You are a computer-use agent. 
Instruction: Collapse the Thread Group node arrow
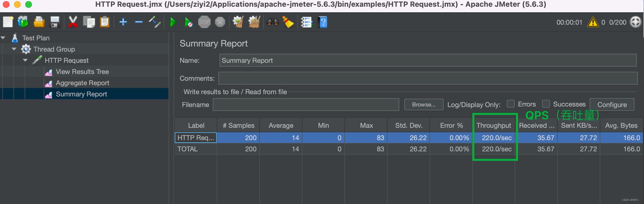point(14,49)
